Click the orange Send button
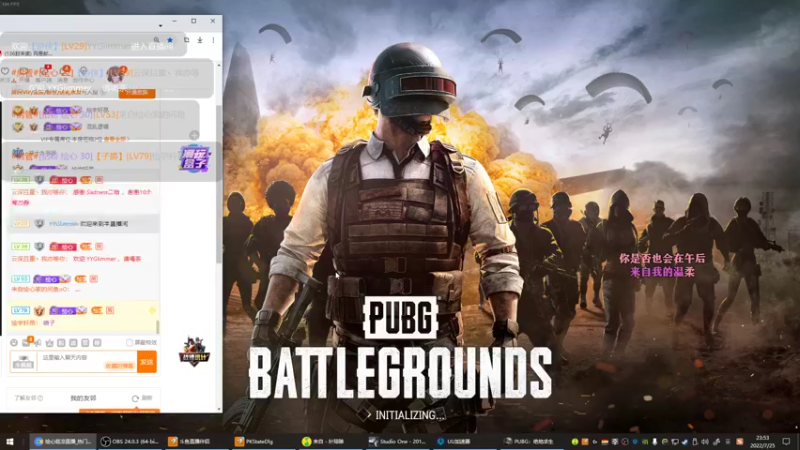This screenshot has width=800, height=450. pyautogui.click(x=147, y=362)
